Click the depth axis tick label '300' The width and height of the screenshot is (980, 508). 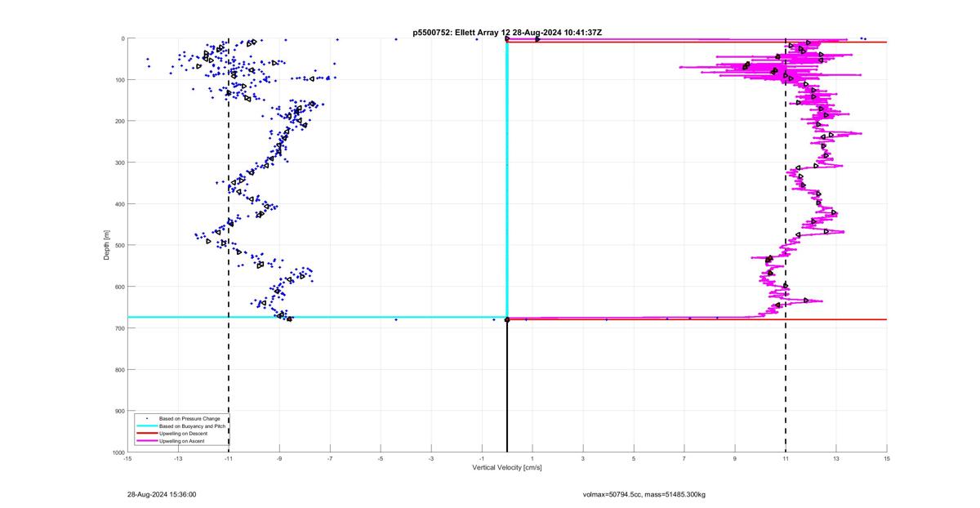click(119, 163)
